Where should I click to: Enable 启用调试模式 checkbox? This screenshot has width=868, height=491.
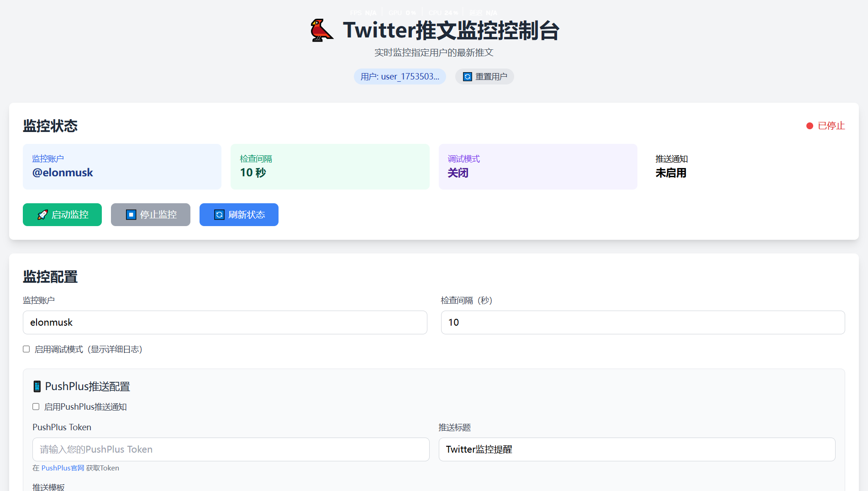(x=26, y=349)
